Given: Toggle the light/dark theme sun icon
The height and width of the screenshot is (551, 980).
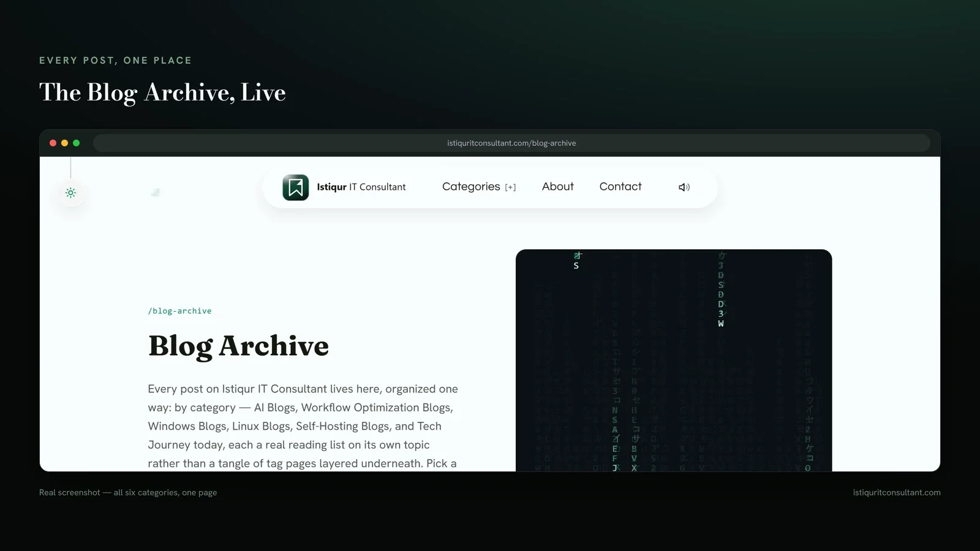Looking at the screenshot, I should pos(71,193).
